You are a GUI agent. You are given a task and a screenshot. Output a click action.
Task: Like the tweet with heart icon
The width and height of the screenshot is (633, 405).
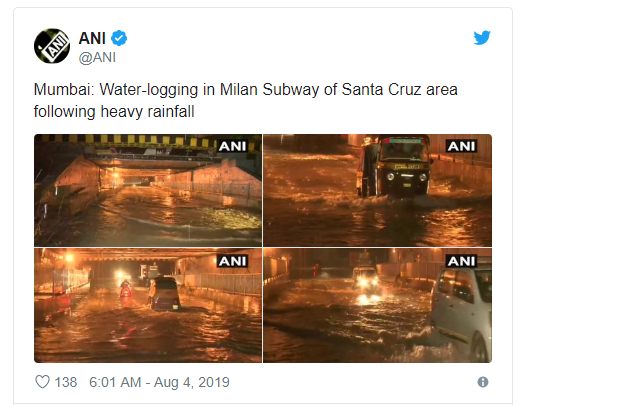(x=42, y=382)
